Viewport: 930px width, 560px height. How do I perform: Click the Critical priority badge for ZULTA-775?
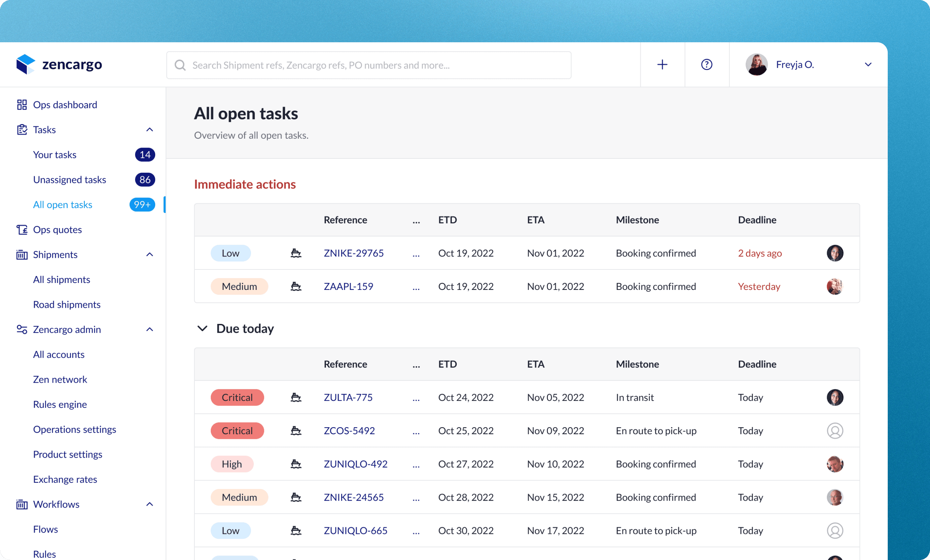click(237, 397)
